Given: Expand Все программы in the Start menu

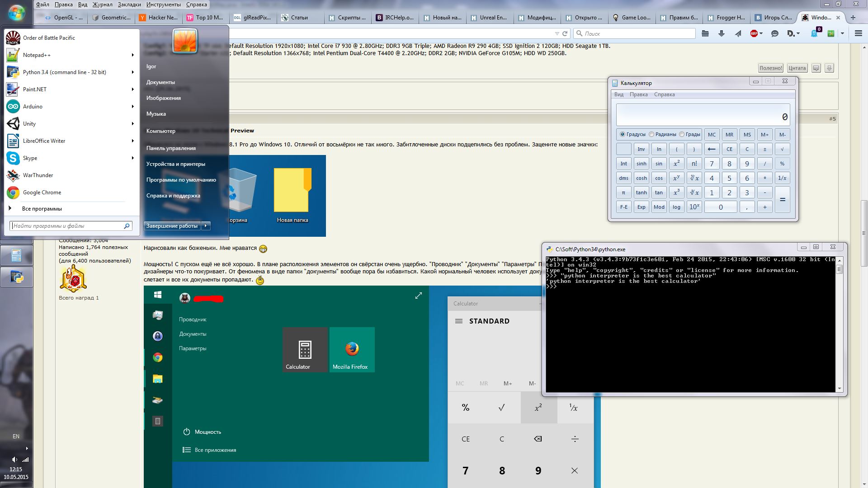Looking at the screenshot, I should click(x=42, y=209).
